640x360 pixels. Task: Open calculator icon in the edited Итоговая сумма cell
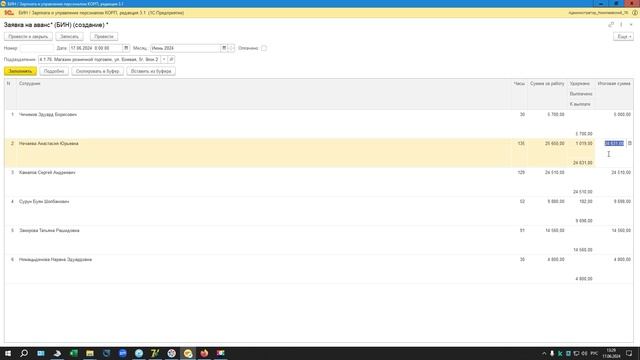629,143
